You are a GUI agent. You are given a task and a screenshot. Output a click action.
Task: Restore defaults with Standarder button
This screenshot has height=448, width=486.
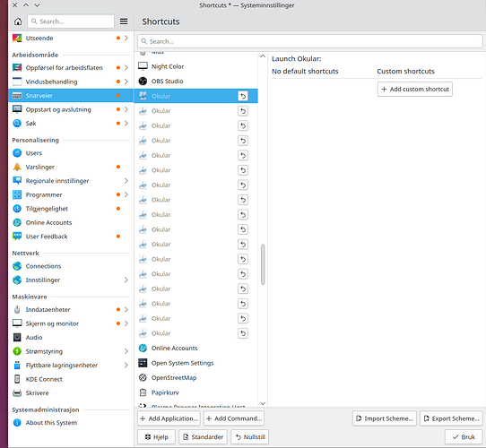203,437
